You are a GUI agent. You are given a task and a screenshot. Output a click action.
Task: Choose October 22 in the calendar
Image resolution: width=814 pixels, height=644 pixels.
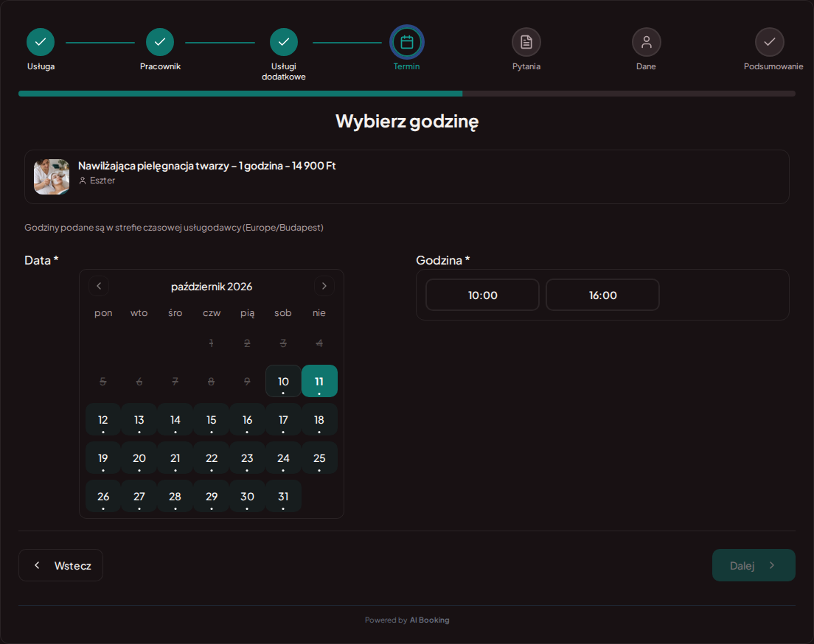tap(212, 458)
